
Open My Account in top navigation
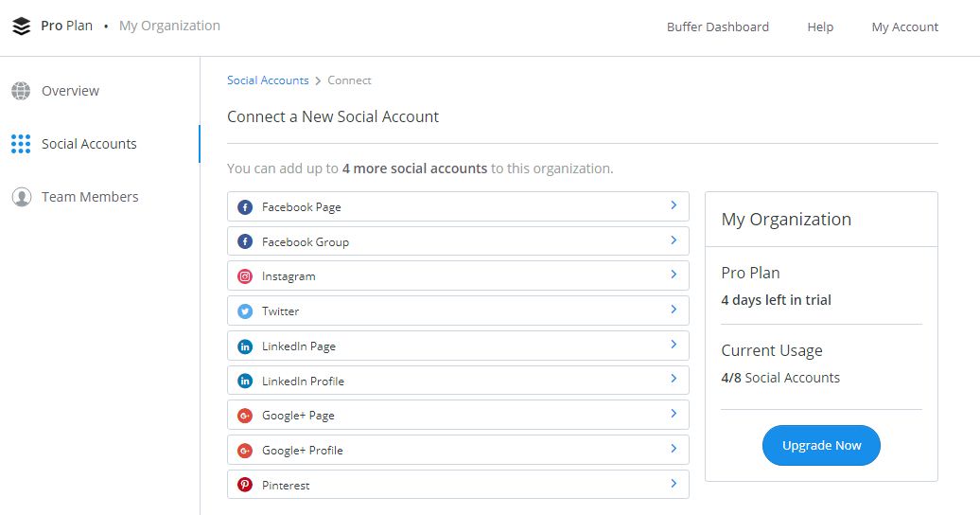(905, 27)
